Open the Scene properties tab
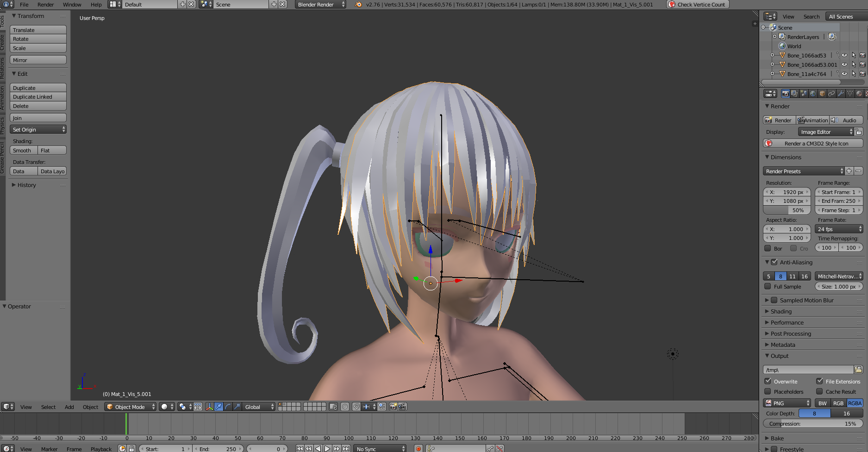 point(804,94)
